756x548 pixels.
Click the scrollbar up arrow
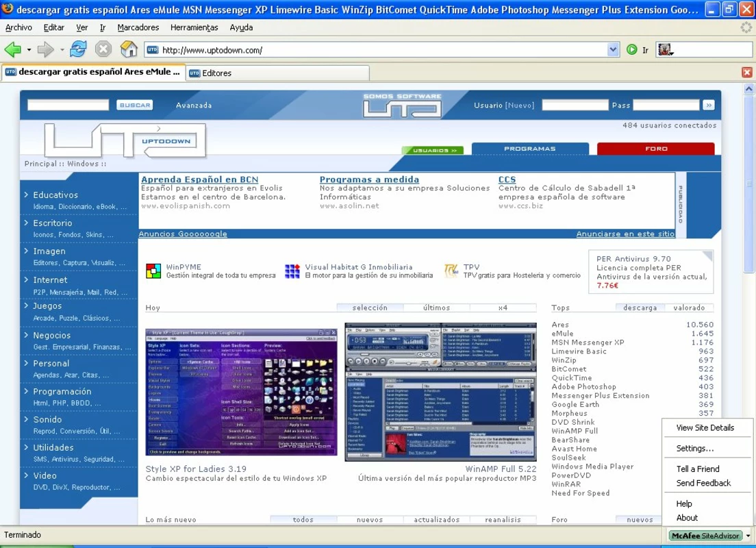[x=748, y=89]
